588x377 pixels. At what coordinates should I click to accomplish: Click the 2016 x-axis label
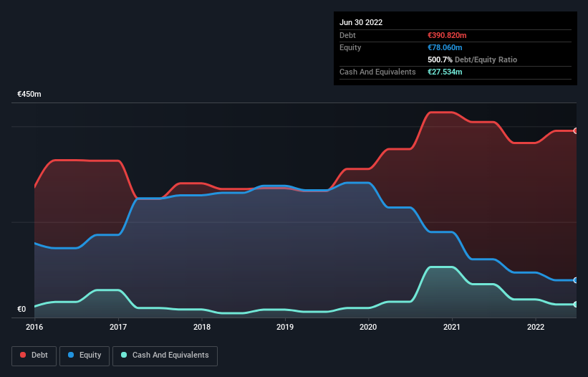pyautogui.click(x=34, y=327)
